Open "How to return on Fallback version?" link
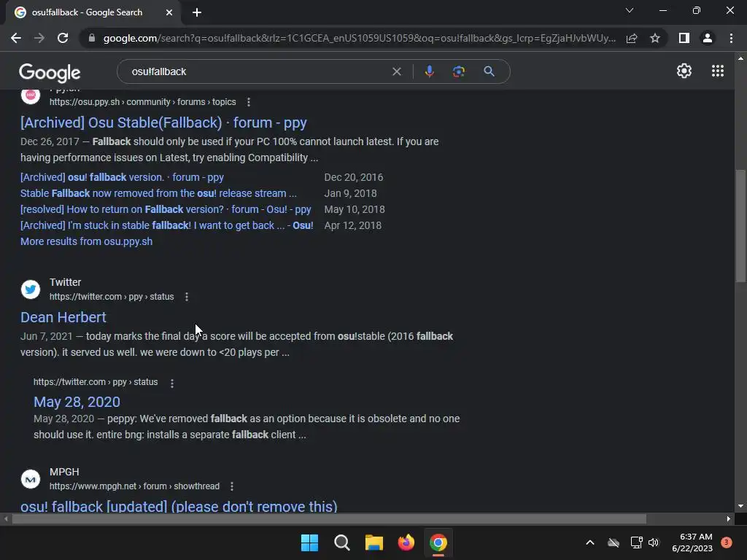The width and height of the screenshot is (747, 560). 166,209
